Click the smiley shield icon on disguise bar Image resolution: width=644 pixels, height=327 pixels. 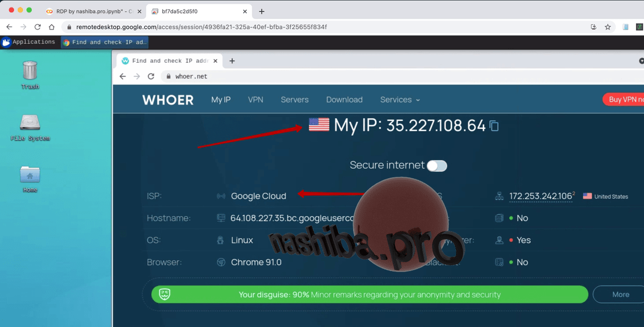[x=165, y=294]
